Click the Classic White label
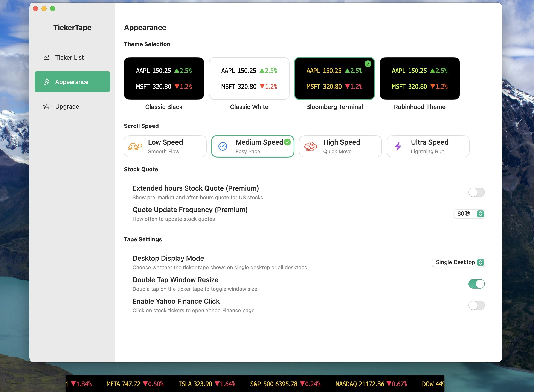 click(249, 107)
